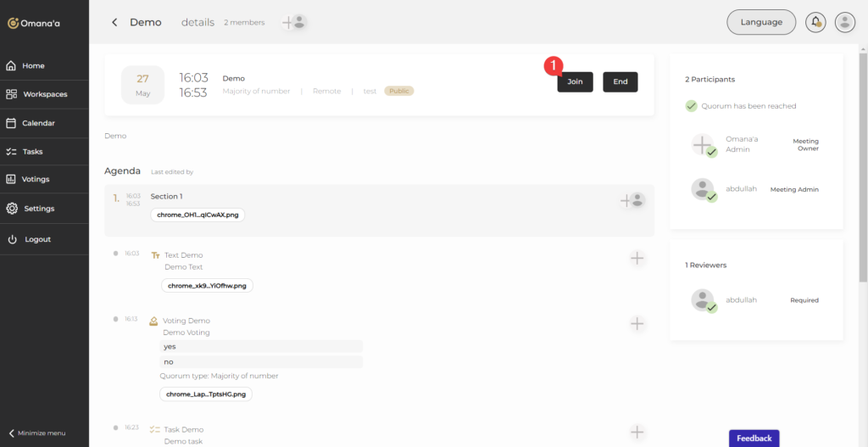This screenshot has width=868, height=447.
Task: Open Votings from the sidebar
Action: coord(36,179)
